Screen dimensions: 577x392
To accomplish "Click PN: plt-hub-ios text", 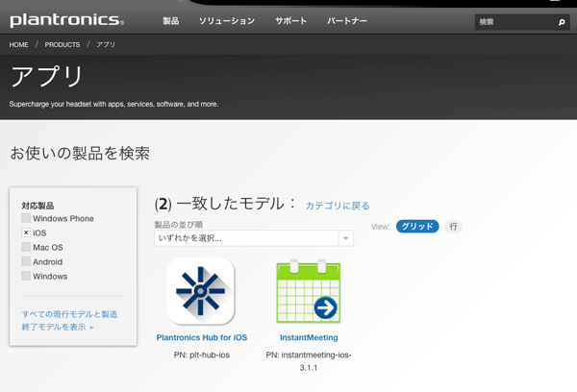I will coord(202,355).
